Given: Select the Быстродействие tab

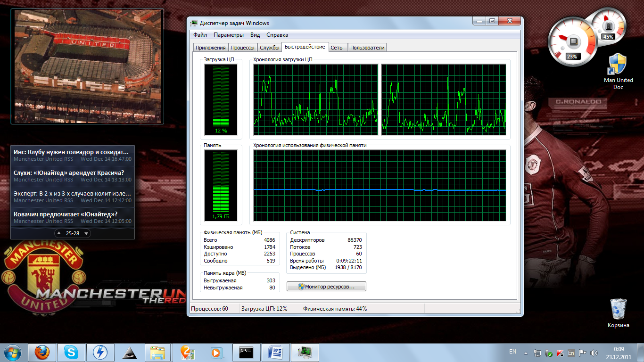Looking at the screenshot, I should [x=305, y=47].
